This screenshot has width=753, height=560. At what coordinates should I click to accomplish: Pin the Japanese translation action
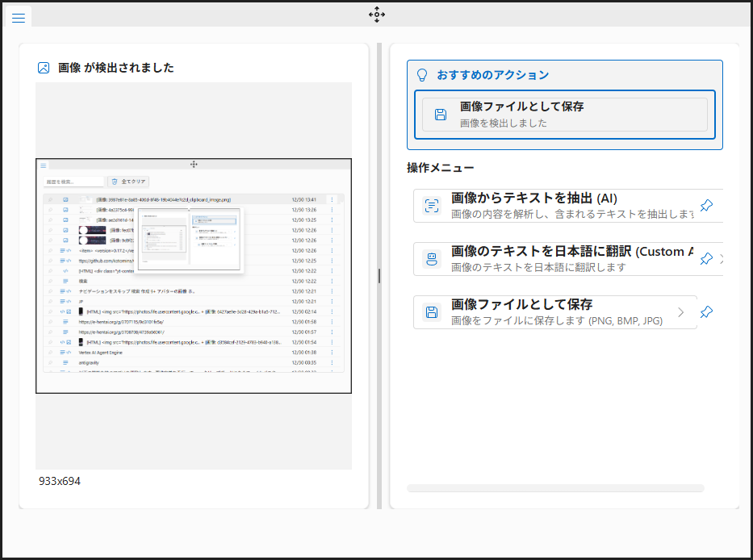click(x=706, y=258)
